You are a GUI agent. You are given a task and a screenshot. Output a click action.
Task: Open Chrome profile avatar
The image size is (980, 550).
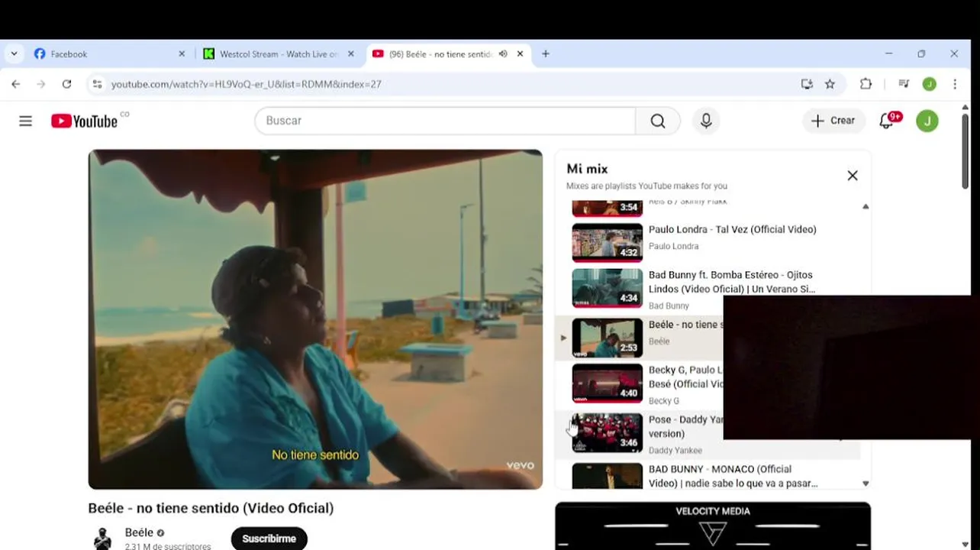[929, 84]
